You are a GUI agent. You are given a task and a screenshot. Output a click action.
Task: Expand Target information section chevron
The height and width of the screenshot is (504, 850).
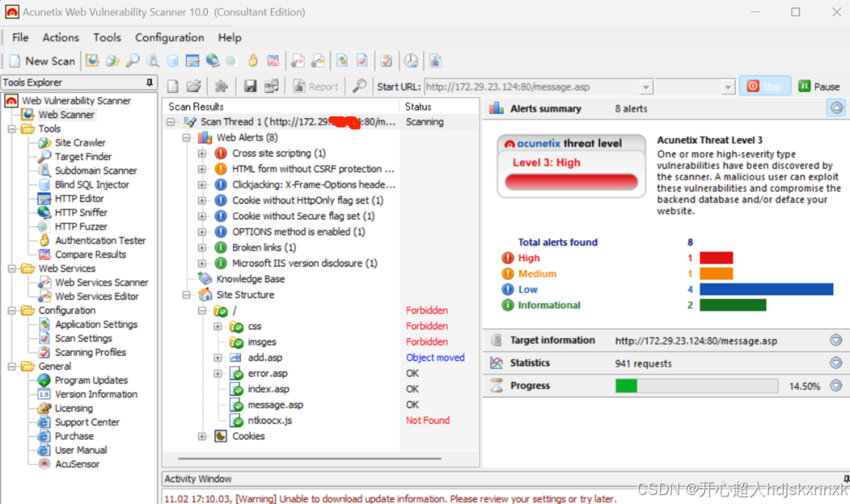click(836, 340)
